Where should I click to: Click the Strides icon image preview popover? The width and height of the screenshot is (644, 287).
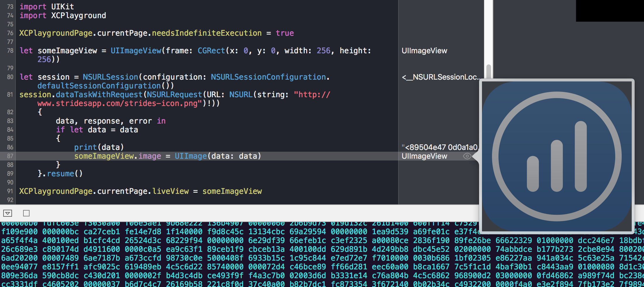557,156
